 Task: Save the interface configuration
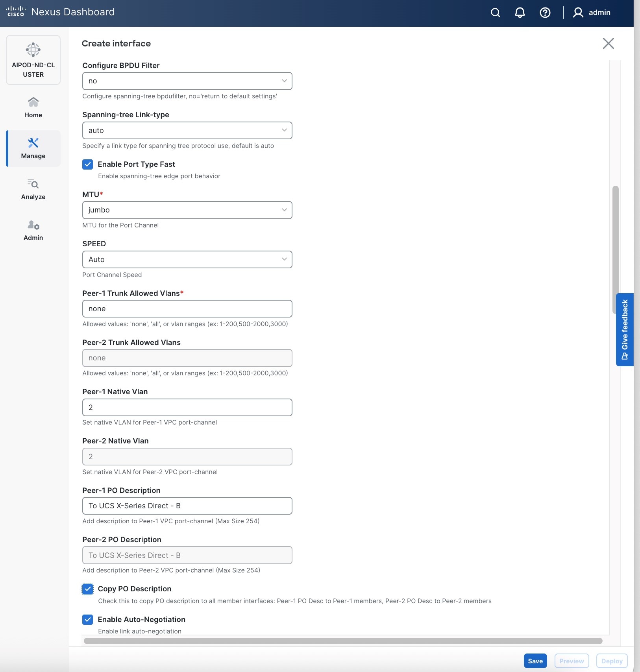point(535,661)
